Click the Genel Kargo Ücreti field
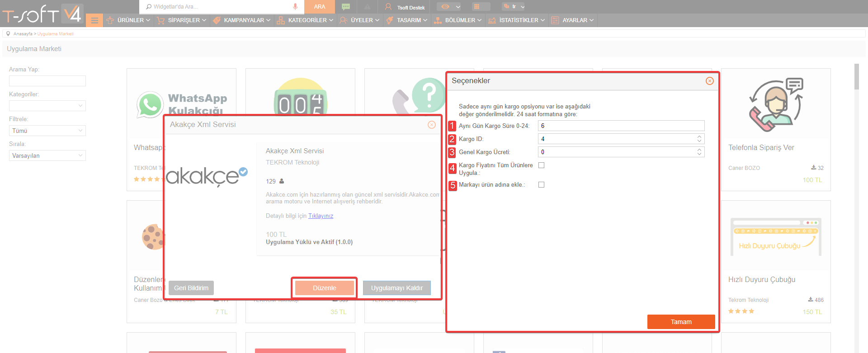Viewport: 868px width, 353px height. pos(621,152)
